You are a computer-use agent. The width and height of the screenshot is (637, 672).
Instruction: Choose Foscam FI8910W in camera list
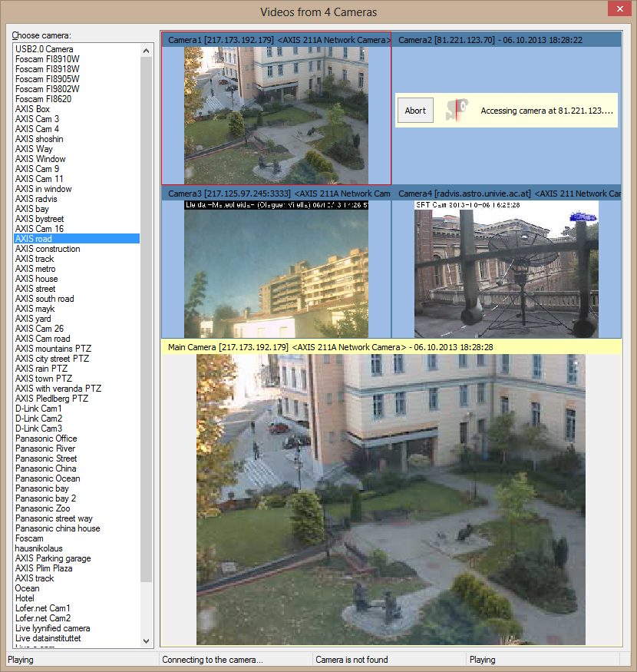[x=48, y=59]
